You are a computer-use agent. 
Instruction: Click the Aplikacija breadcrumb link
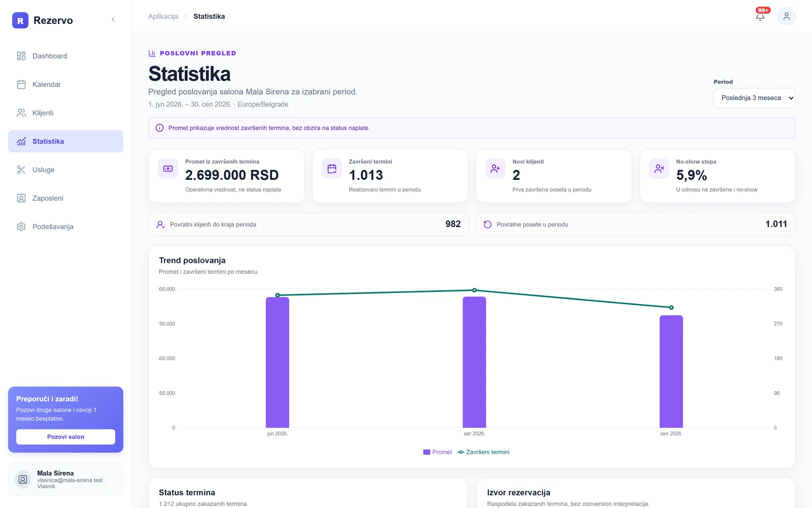tap(163, 16)
